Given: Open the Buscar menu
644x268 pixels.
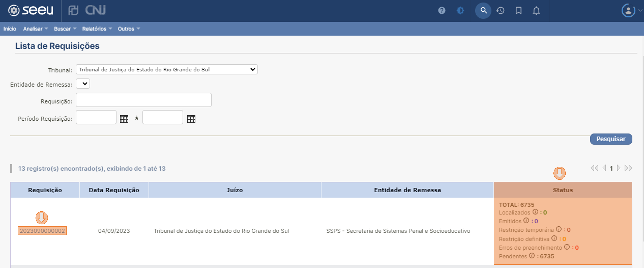Looking at the screenshot, I should [x=65, y=29].
